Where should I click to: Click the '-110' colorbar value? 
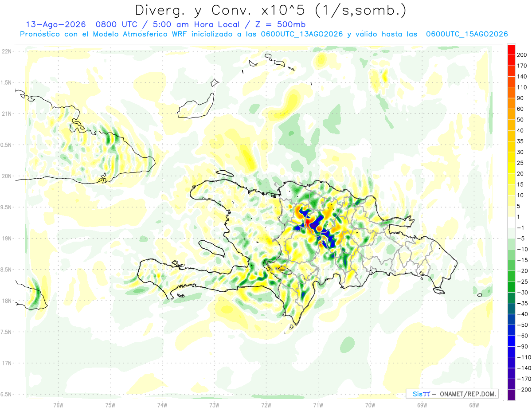pyautogui.click(x=524, y=357)
